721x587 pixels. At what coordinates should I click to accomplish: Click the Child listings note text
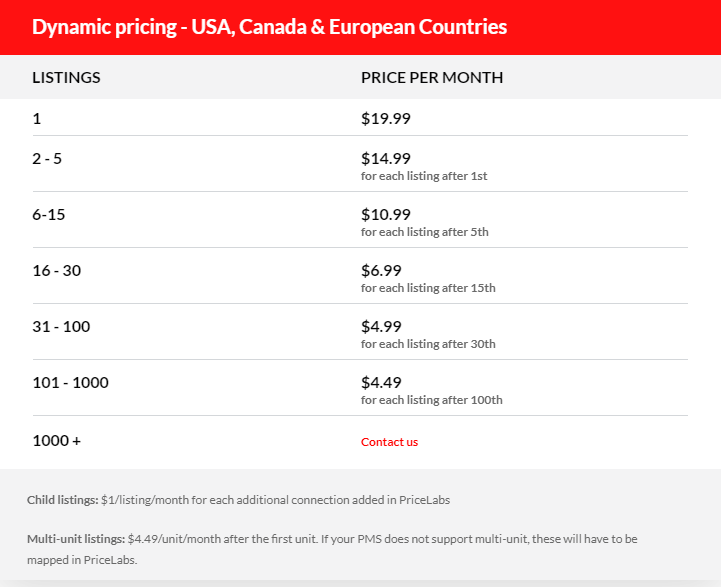238,500
